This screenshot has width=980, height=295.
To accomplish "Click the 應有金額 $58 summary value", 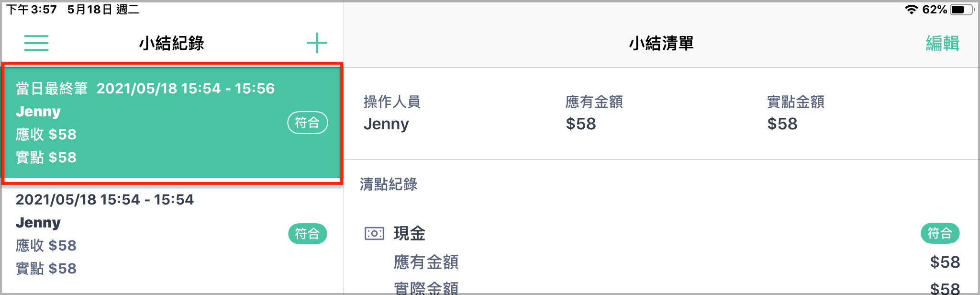I will click(581, 124).
